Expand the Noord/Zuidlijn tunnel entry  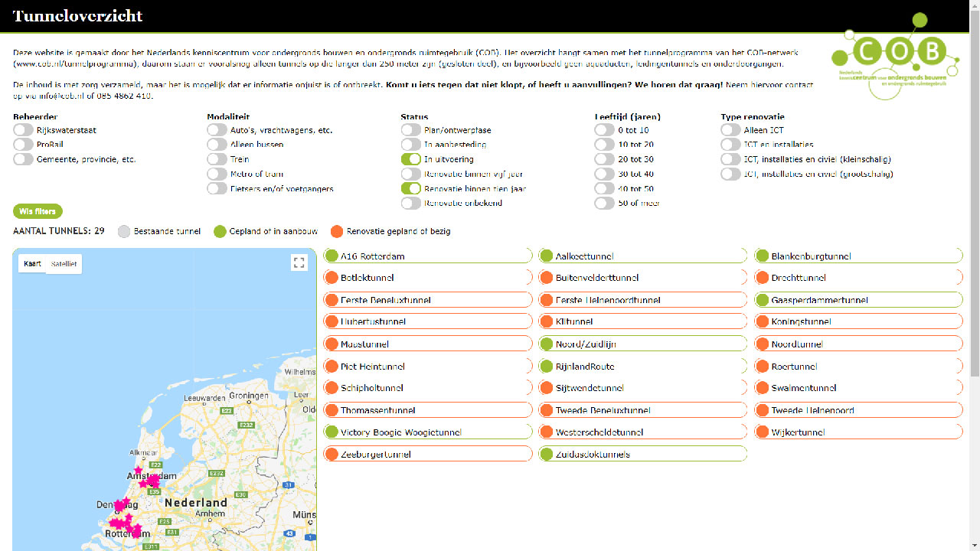(642, 344)
